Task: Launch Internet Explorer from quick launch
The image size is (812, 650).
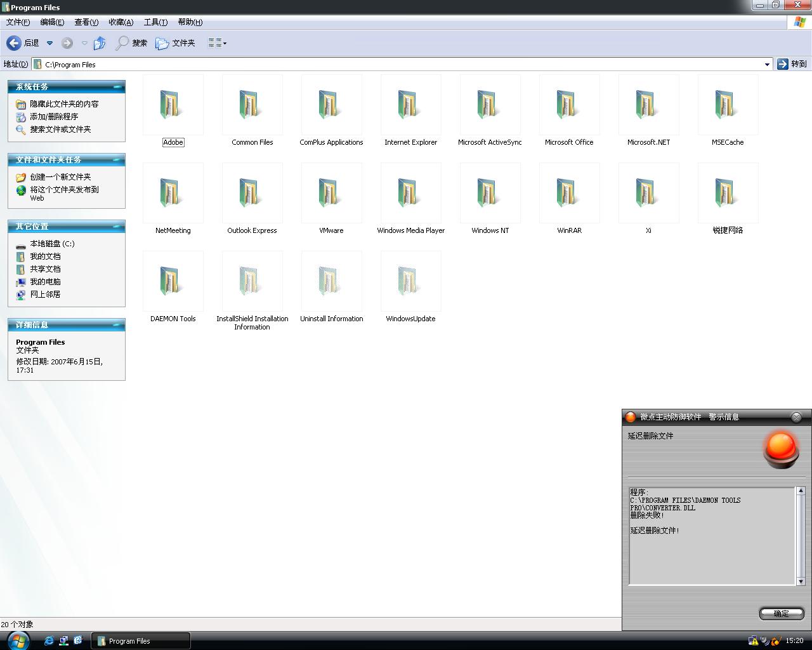Action: (49, 640)
